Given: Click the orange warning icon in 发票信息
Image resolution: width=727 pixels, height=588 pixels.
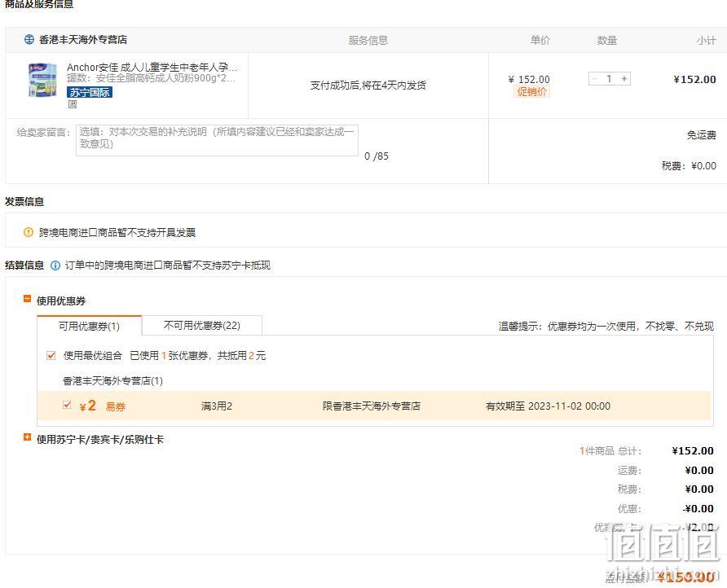Looking at the screenshot, I should 29,232.
